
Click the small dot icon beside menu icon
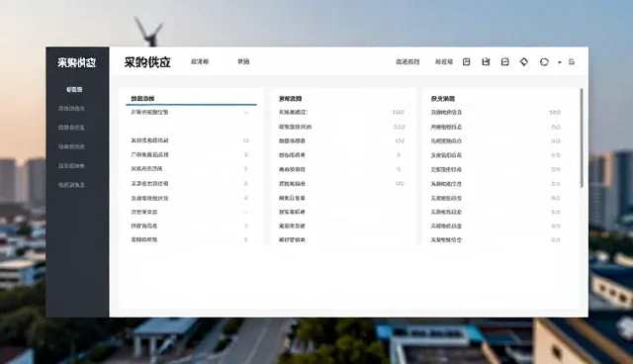[560, 62]
